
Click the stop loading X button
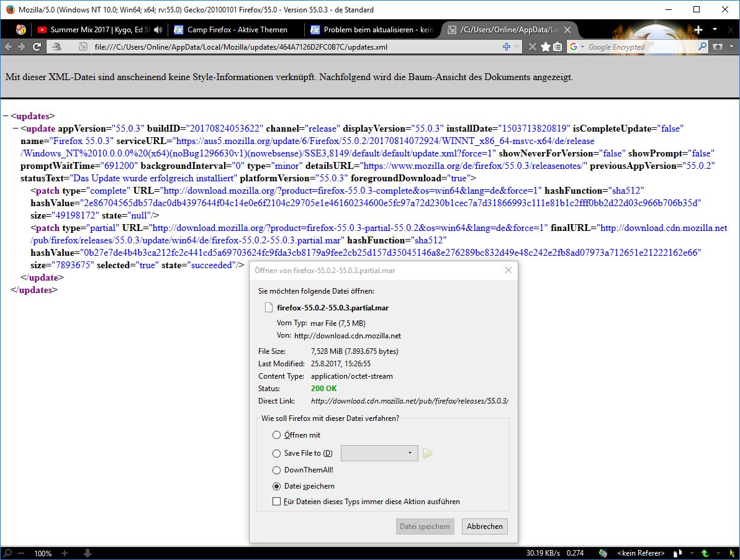pos(533,47)
